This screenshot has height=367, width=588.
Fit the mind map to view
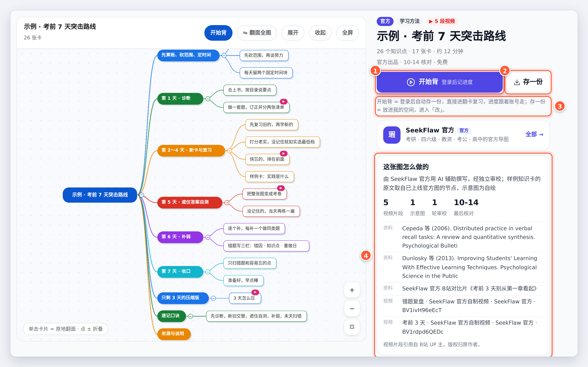point(352,327)
